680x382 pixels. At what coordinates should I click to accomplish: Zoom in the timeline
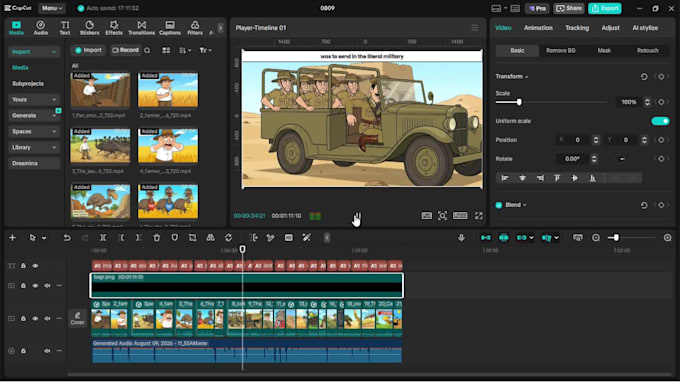[667, 238]
